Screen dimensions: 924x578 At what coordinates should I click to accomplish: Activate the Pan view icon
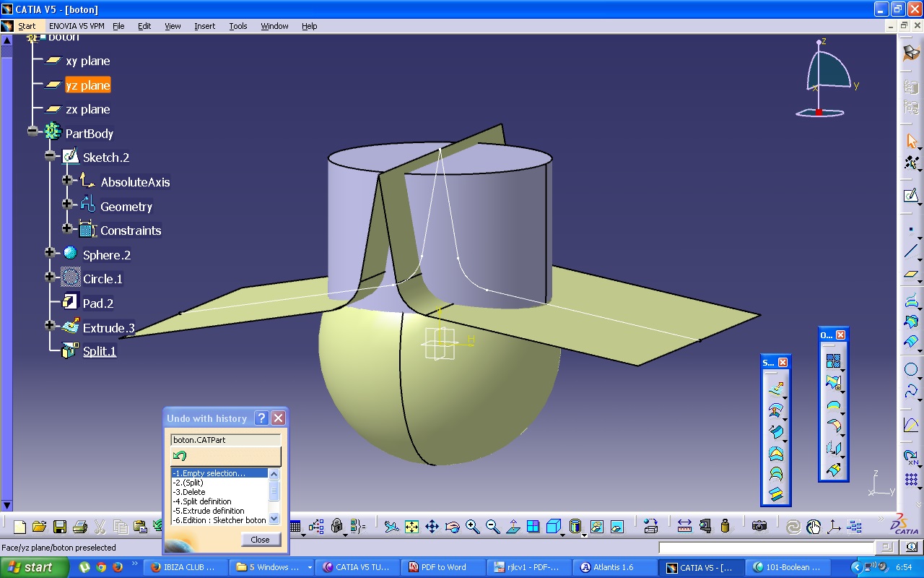point(432,527)
